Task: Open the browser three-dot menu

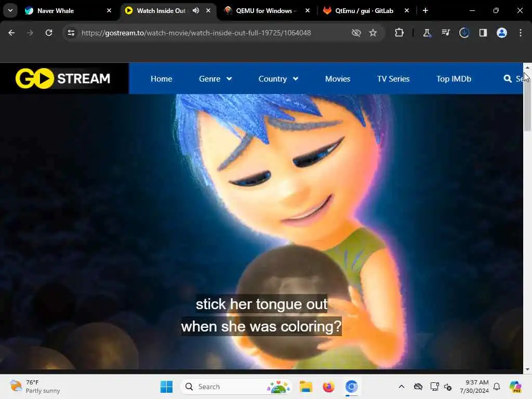Action: [x=521, y=33]
